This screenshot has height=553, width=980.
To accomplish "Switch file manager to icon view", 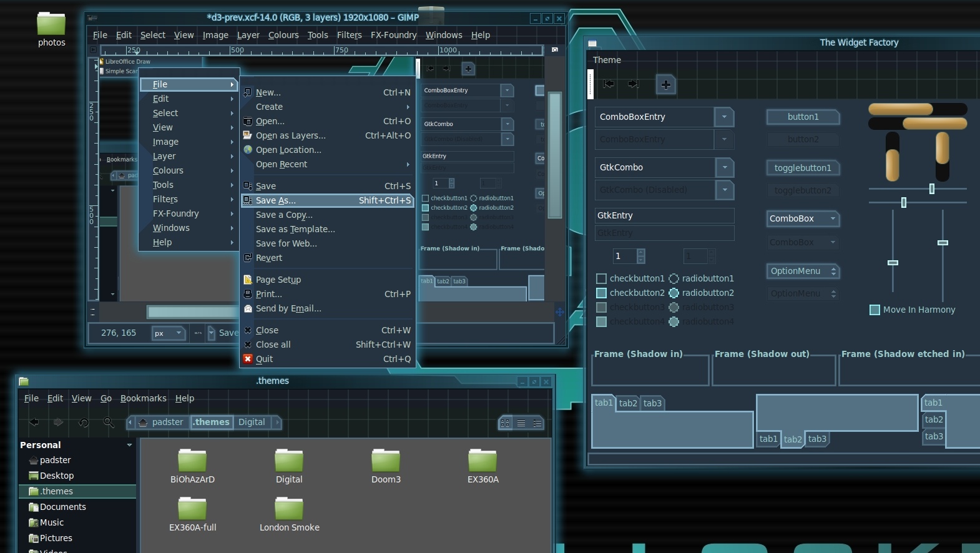I will (x=505, y=423).
